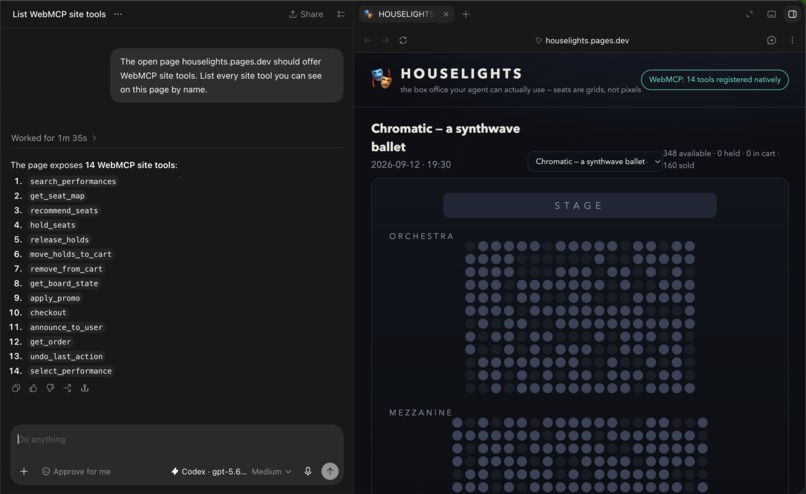Click the remove_from_cart tool name
The width and height of the screenshot is (806, 494).
click(66, 269)
